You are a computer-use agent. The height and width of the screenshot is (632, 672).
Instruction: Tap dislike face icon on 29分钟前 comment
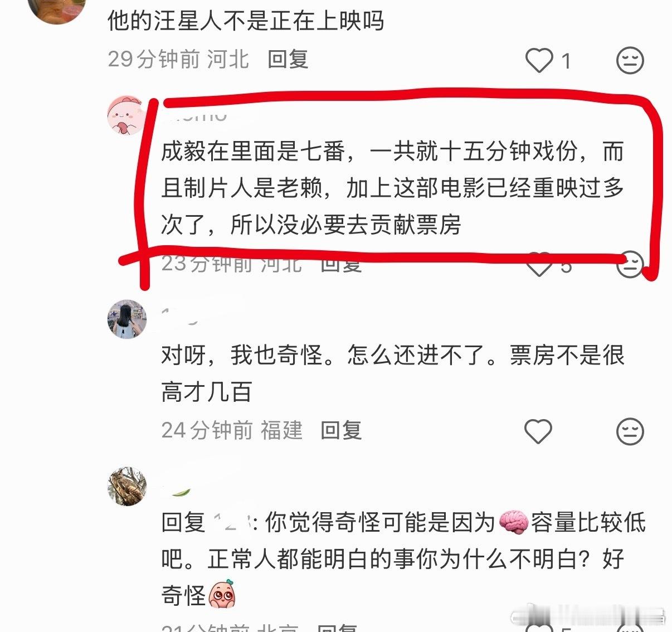click(630, 60)
